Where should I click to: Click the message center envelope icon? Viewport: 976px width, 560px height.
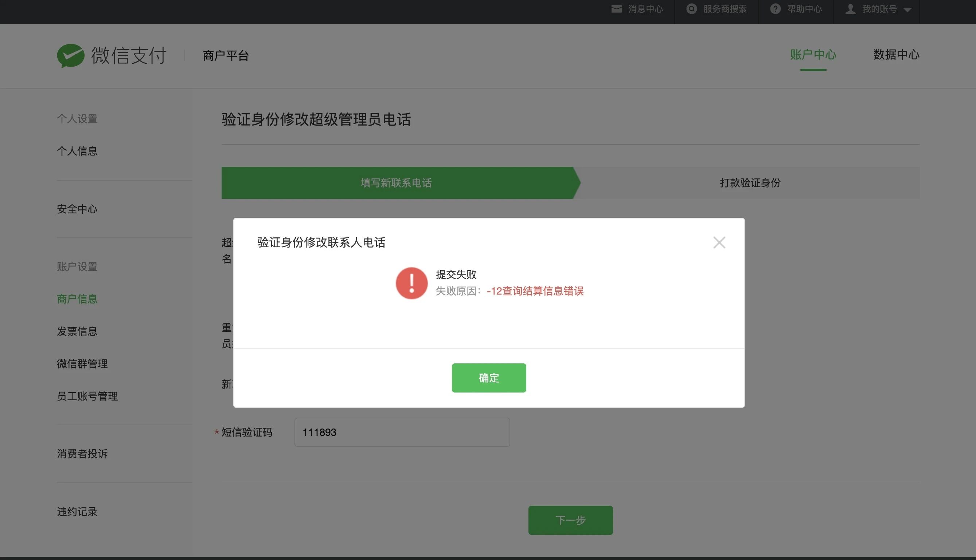point(616,9)
